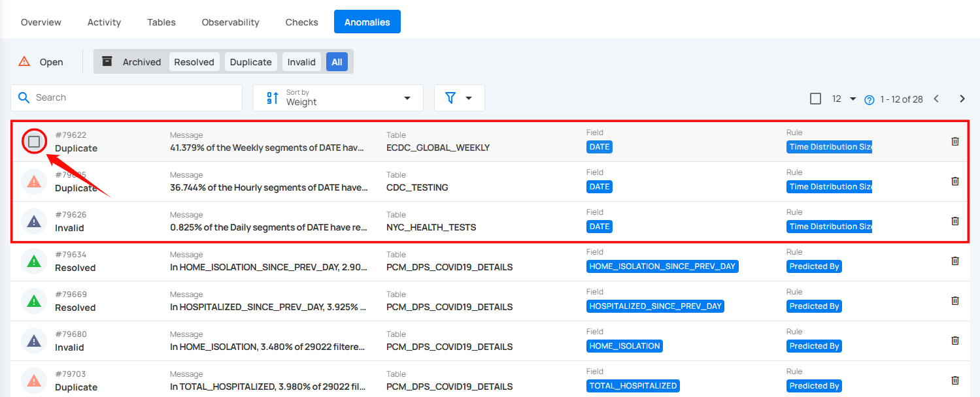The width and height of the screenshot is (980, 397).
Task: Switch to the Checks tab
Action: pos(302,22)
